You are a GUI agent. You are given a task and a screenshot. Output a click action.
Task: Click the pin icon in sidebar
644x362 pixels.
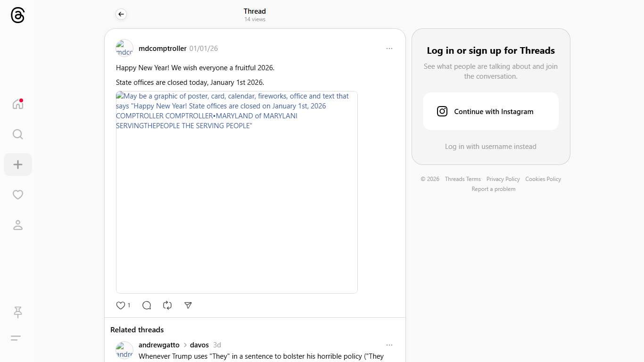click(x=17, y=312)
